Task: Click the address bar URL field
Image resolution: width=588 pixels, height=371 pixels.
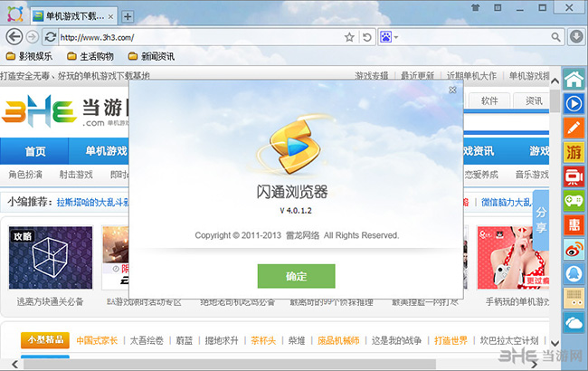Action: [x=201, y=37]
